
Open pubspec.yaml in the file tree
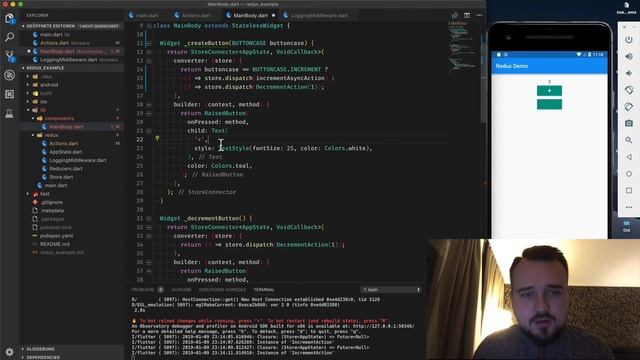coord(57,236)
